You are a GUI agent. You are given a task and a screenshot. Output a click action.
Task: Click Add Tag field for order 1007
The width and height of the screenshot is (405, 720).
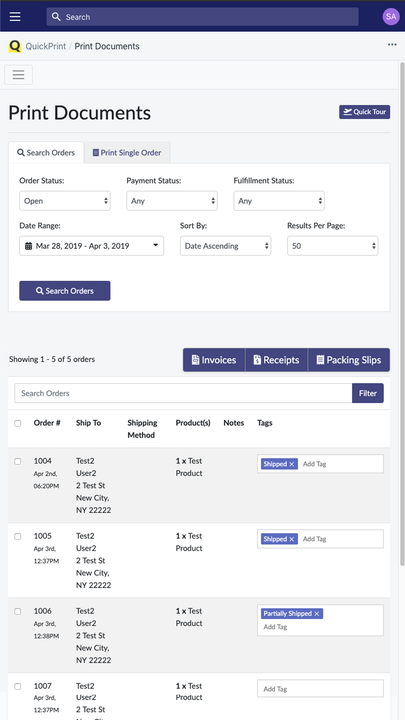[320, 689]
